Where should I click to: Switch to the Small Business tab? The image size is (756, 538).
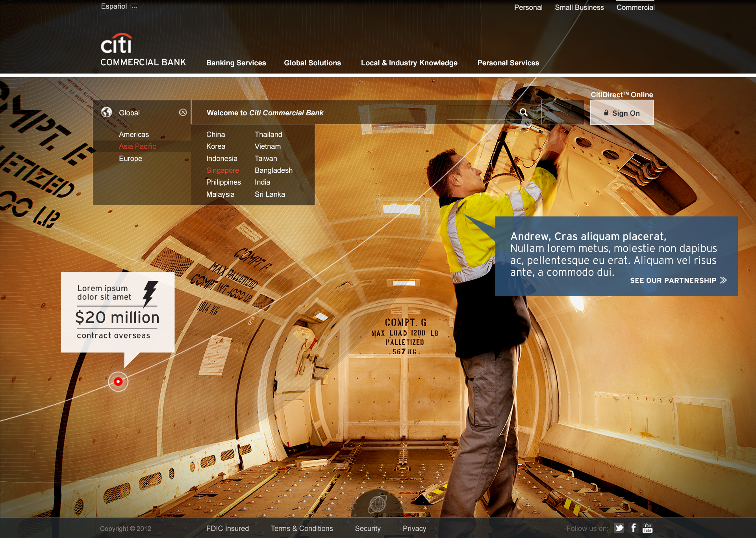(579, 7)
